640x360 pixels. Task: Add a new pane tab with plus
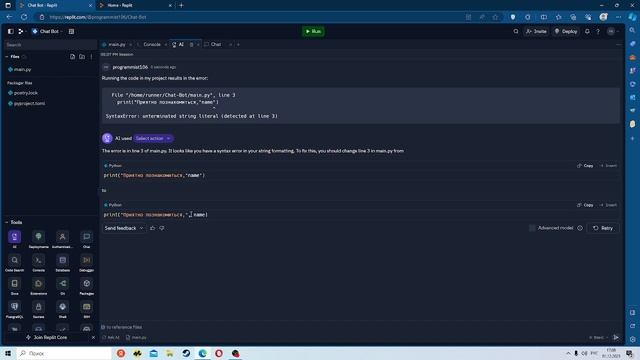[x=238, y=44]
